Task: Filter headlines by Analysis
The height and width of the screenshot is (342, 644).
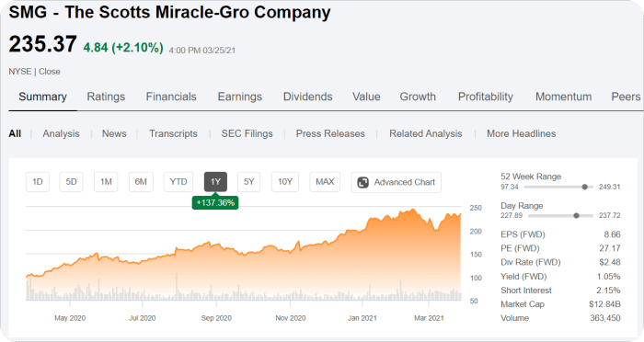Action: pos(62,134)
